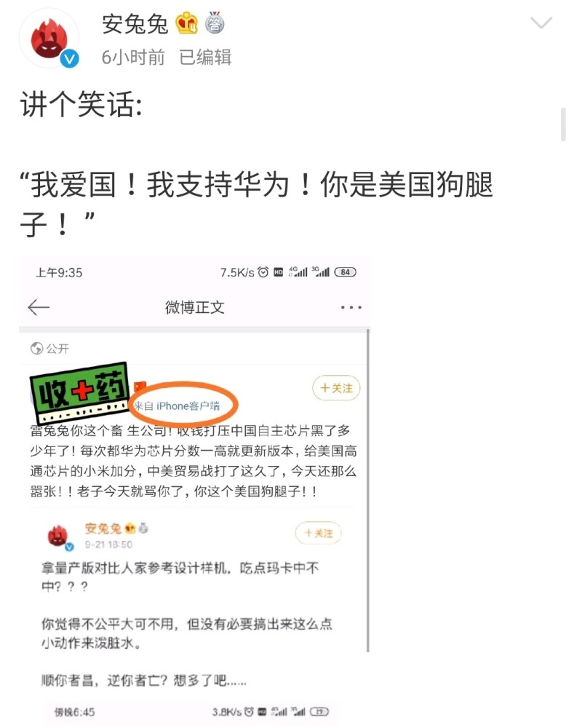View 已编辑 edit history

(x=205, y=57)
